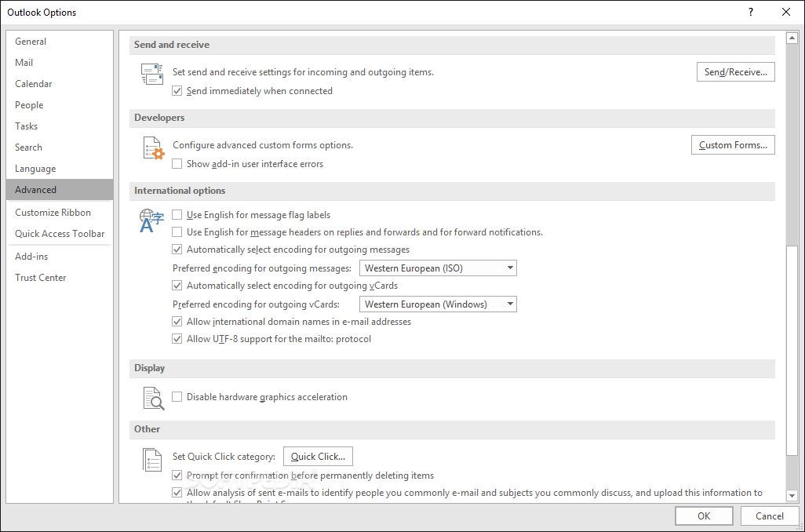Click the Quick Click... button
Image resolution: width=805 pixels, height=532 pixels.
tap(318, 457)
